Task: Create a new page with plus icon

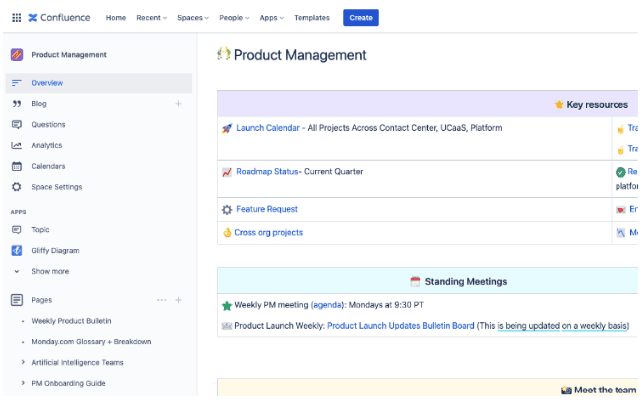Action: [x=178, y=300]
